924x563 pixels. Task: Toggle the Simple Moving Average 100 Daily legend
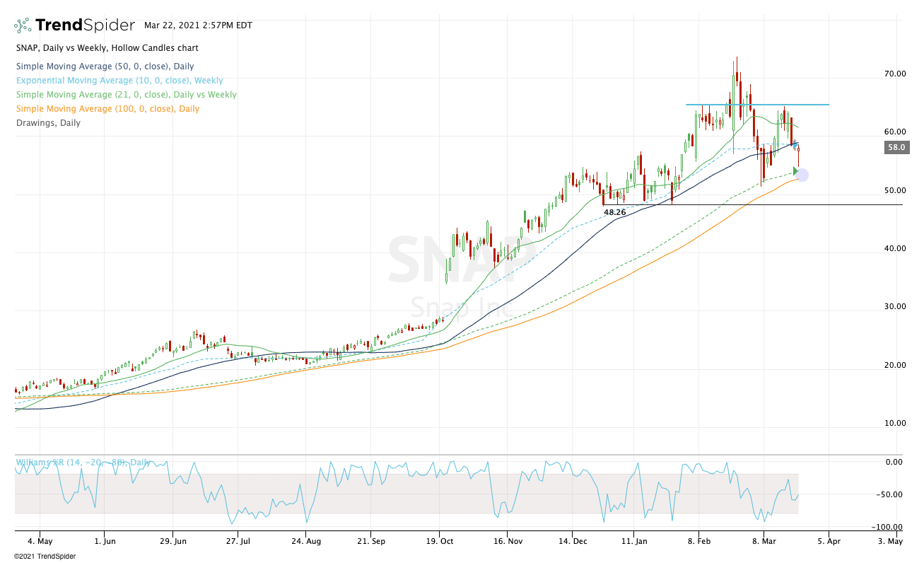[x=107, y=109]
